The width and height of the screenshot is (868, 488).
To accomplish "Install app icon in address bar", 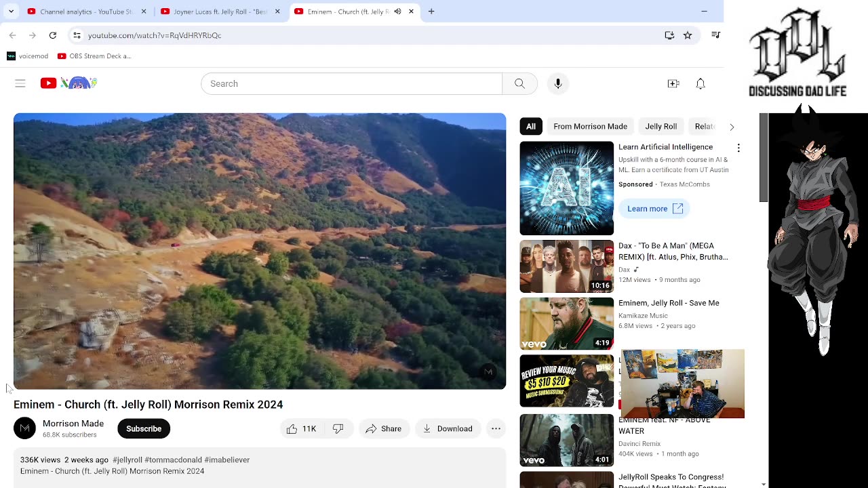I will click(669, 35).
